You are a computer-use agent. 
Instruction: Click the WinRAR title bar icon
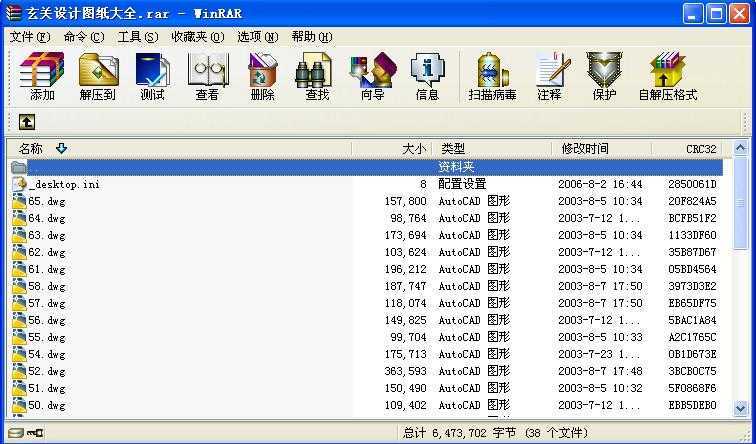coord(14,13)
